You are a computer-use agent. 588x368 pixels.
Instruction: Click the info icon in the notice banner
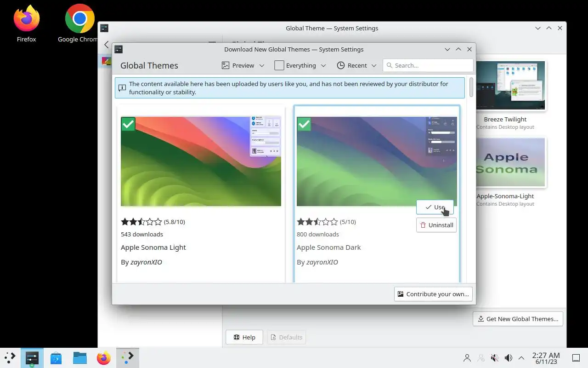(122, 88)
